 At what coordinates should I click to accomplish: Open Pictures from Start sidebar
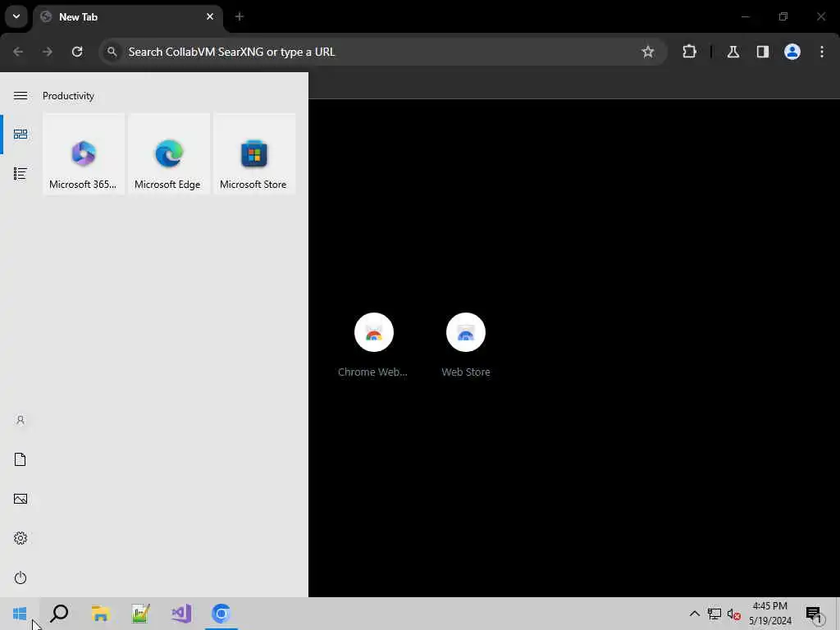21,499
